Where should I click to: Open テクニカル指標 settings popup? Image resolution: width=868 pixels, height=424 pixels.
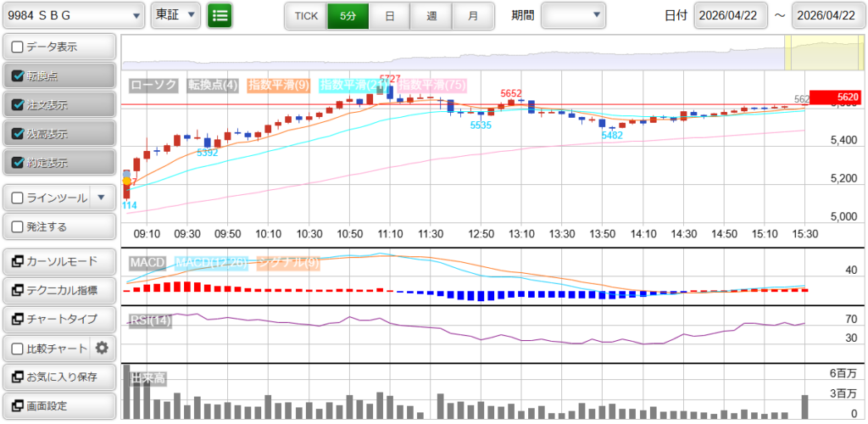(x=58, y=290)
